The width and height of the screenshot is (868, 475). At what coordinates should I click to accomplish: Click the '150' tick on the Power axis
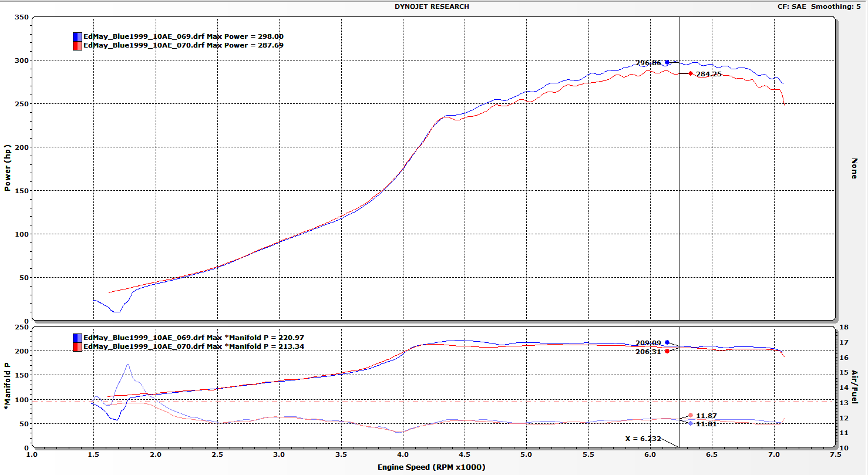[22, 191]
